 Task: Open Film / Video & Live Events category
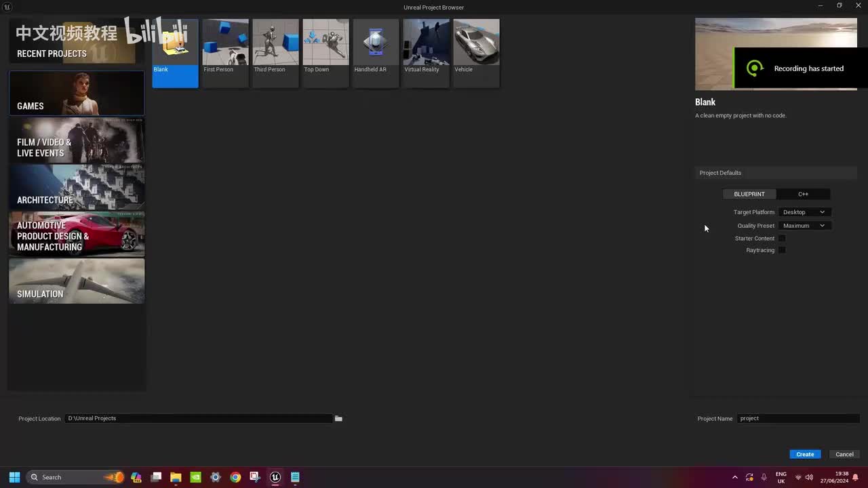click(77, 140)
